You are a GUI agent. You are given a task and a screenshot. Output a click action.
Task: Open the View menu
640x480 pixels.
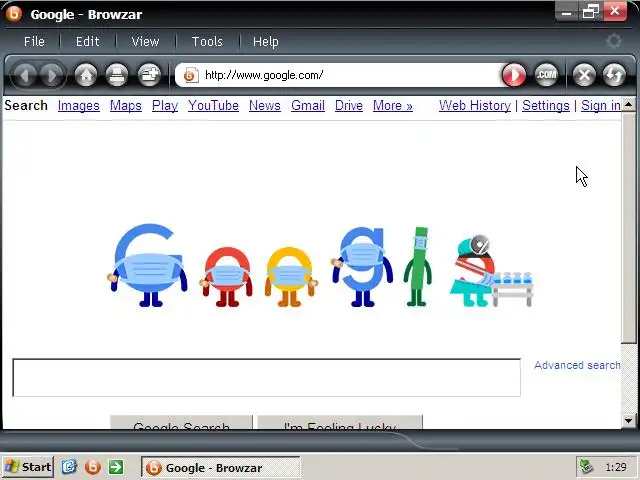pyautogui.click(x=145, y=42)
